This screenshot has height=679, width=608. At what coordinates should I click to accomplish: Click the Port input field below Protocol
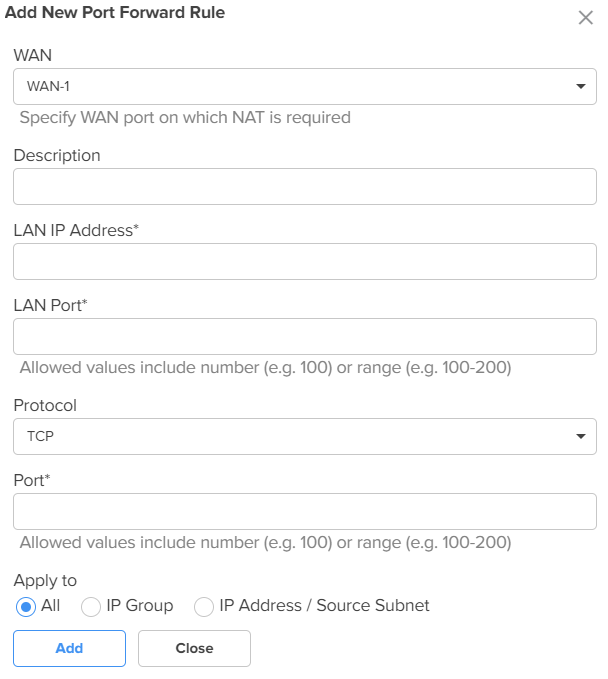pos(305,511)
